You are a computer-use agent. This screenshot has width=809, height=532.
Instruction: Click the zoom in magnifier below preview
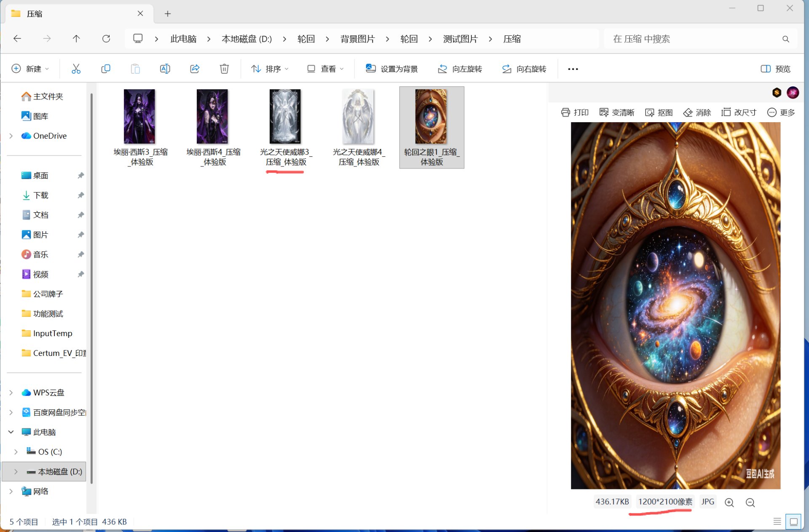[729, 502]
